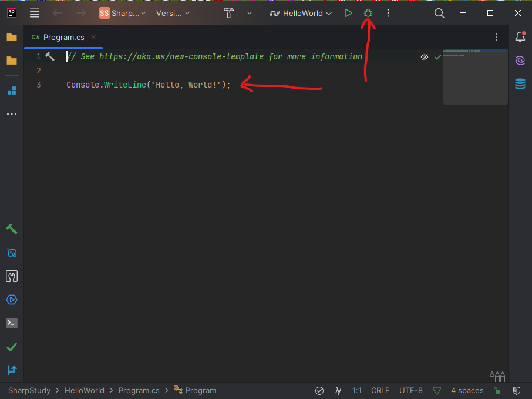
Task: Change the 4 spaces indent setting
Action: pyautogui.click(x=467, y=391)
